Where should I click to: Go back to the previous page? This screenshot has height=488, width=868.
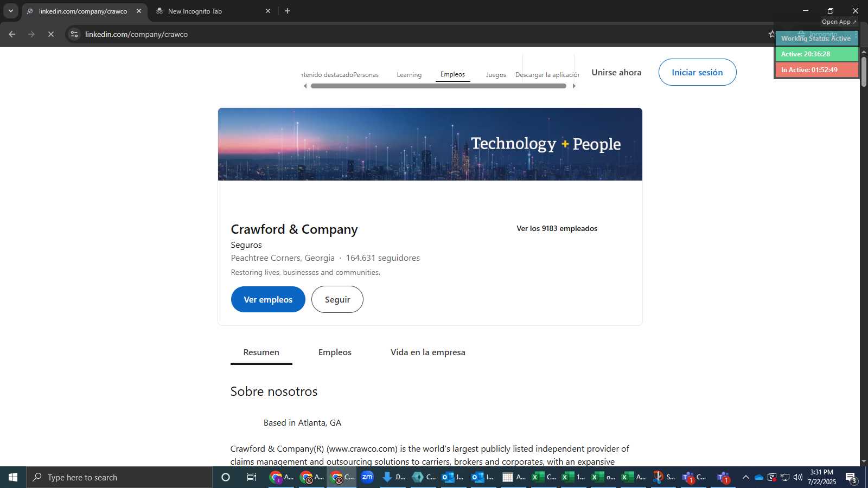[x=12, y=34]
